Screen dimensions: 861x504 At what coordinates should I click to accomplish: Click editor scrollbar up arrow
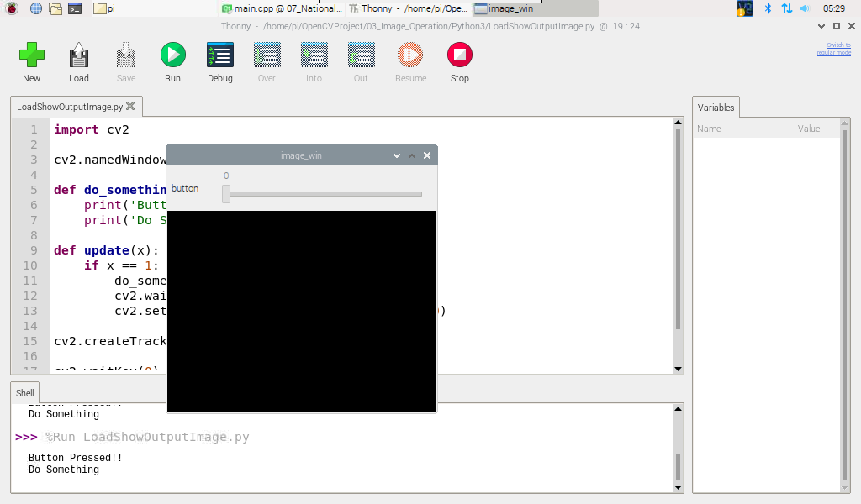pyautogui.click(x=679, y=123)
